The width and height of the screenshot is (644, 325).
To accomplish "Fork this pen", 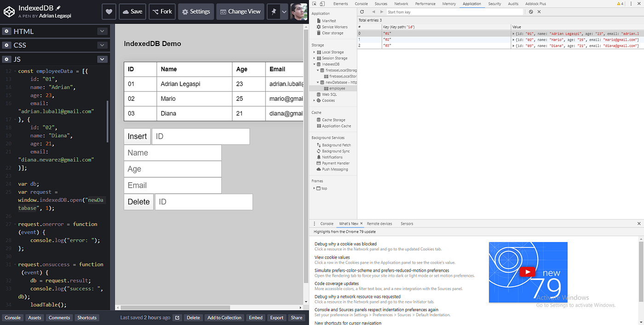I will click(x=162, y=12).
